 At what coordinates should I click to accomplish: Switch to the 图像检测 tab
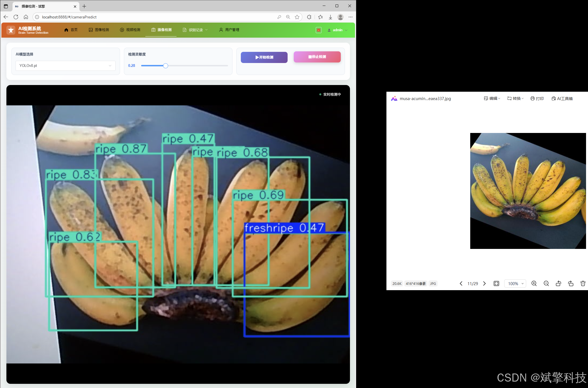click(99, 30)
